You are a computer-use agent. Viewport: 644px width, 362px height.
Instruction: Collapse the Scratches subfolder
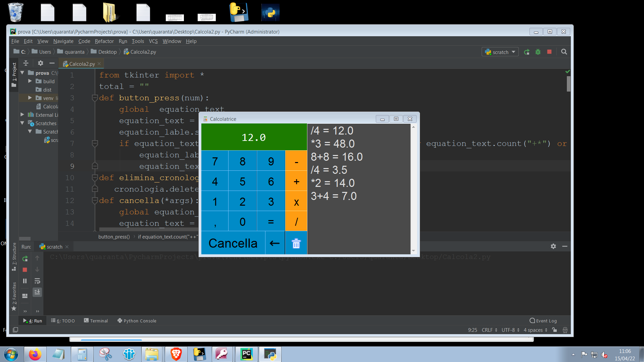point(30,132)
